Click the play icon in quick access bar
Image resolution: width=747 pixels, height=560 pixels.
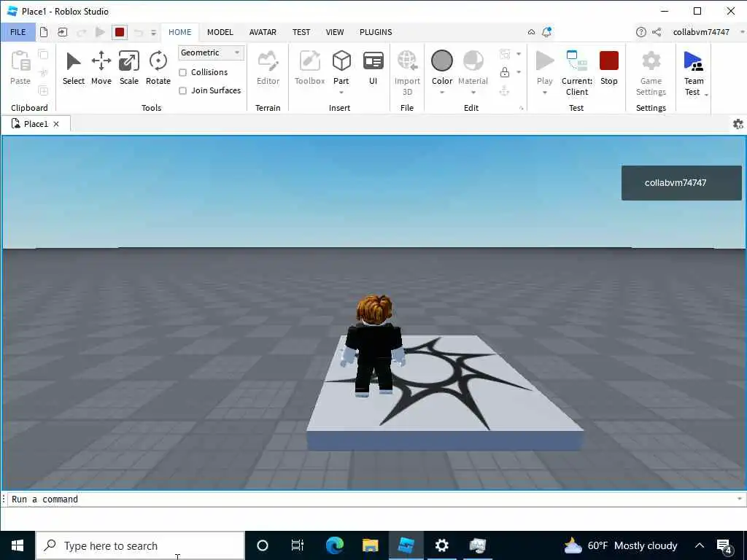coord(100,32)
